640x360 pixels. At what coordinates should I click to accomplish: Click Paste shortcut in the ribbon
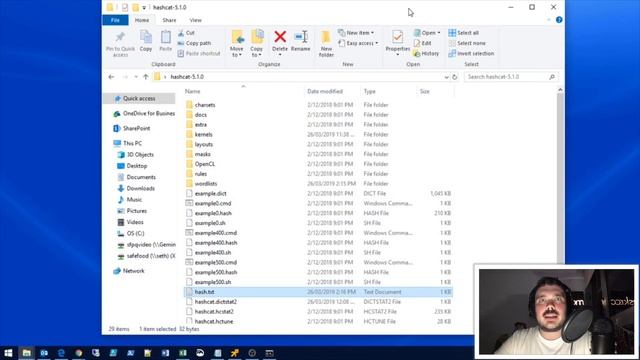[199, 53]
